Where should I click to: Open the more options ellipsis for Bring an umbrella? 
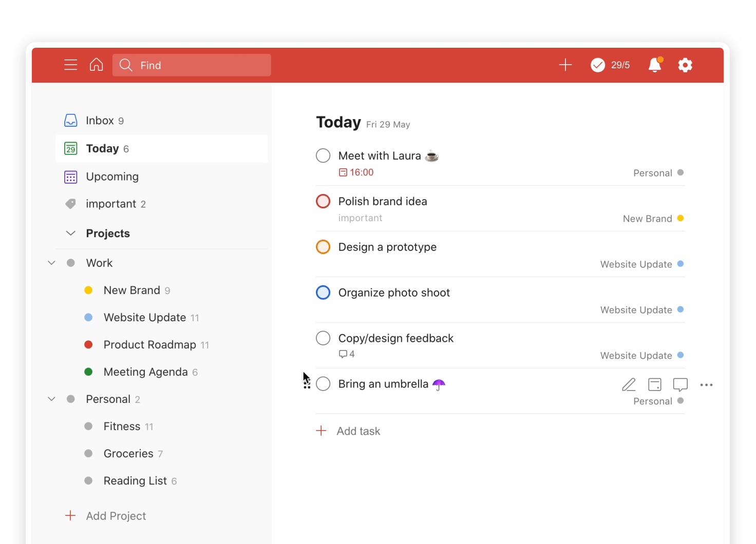click(x=706, y=385)
